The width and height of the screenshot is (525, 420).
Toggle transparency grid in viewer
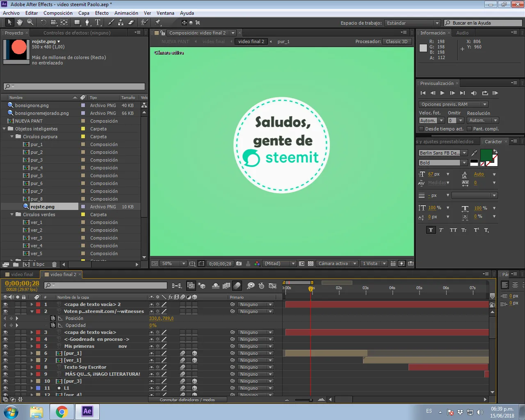[310, 263]
